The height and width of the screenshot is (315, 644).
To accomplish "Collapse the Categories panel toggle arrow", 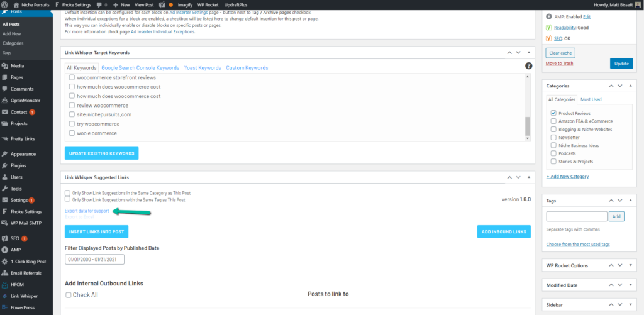I will coord(630,86).
